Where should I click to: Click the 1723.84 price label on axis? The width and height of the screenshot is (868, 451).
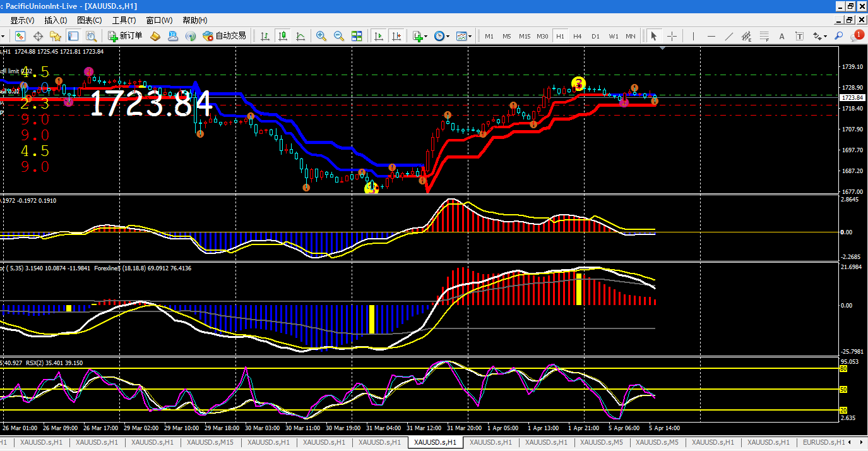pos(852,97)
